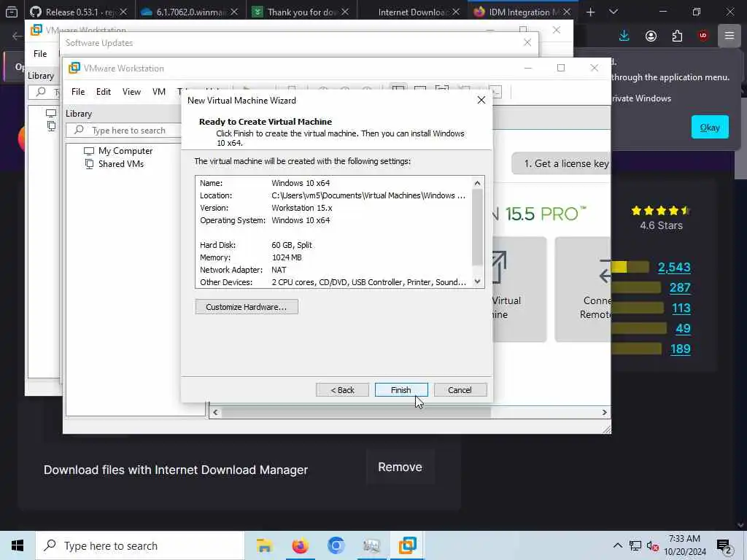Open the Firefox application menu hamburger icon
Viewport: 747px width, 560px height.
(x=729, y=36)
